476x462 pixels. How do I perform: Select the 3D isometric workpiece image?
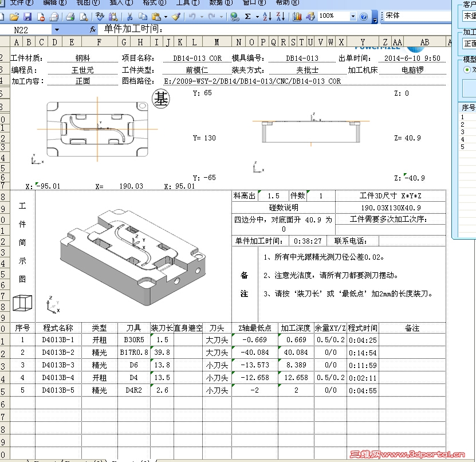[133, 257]
